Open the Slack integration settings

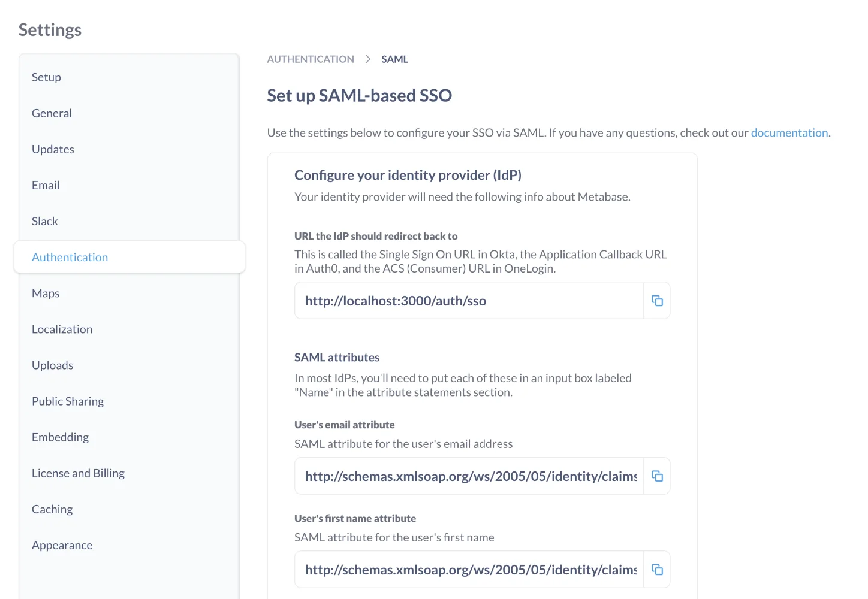(x=44, y=221)
